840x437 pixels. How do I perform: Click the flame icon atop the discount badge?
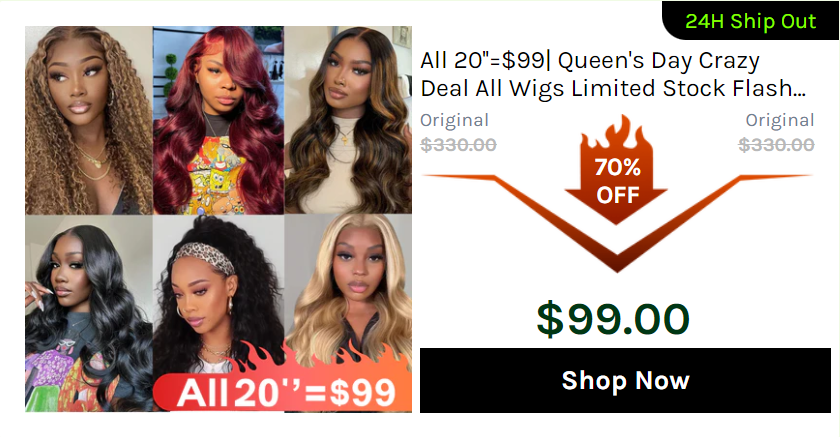pyautogui.click(x=617, y=132)
